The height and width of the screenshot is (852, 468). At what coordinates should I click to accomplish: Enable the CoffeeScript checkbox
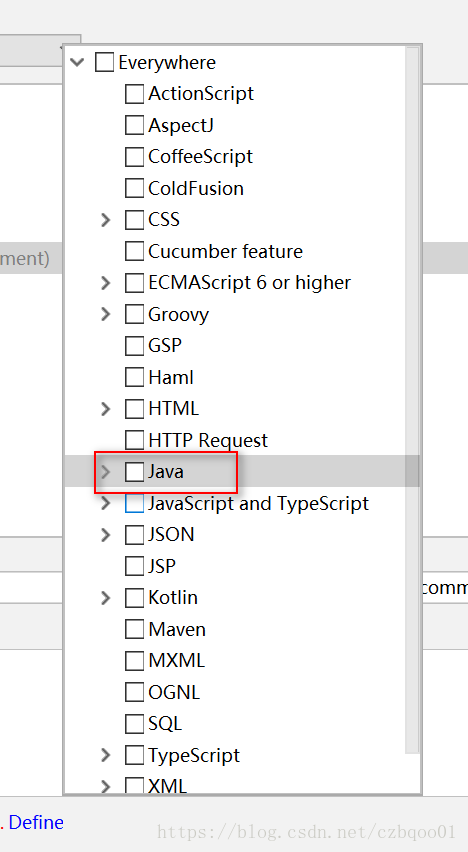134,156
